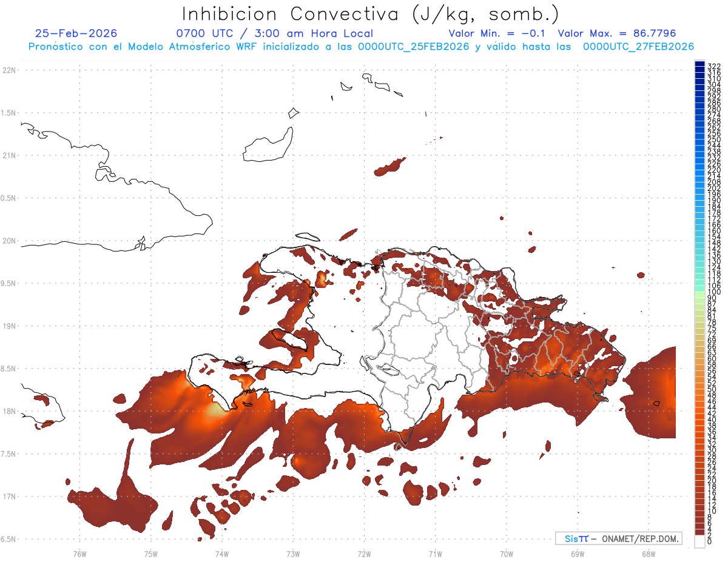The image size is (728, 562).
Task: Click the valid-until time '0000UTC_27FEB2026'
Action: (639, 47)
